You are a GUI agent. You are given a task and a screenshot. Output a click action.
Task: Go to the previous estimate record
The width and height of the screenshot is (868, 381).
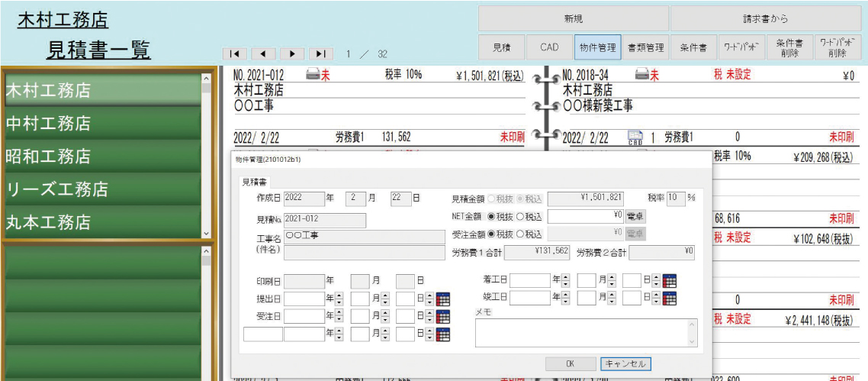click(x=263, y=53)
